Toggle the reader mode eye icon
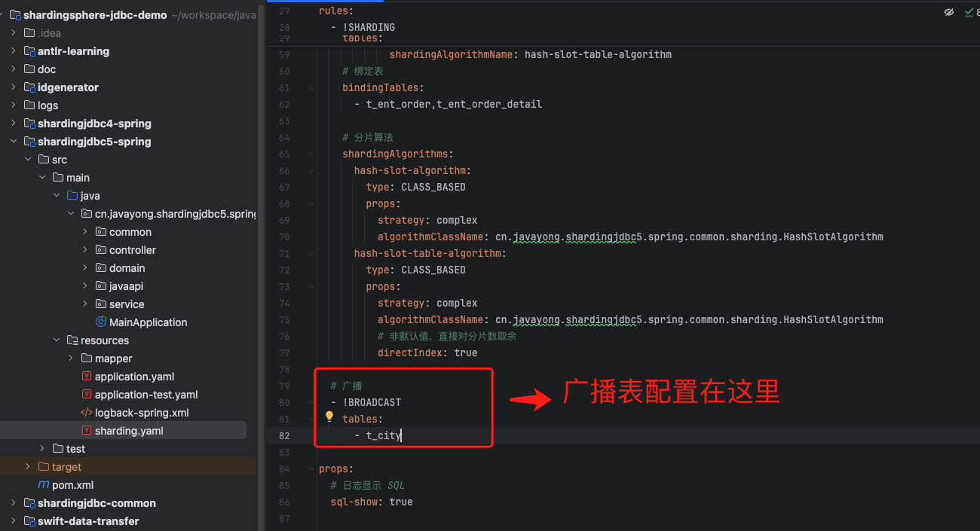Viewport: 980px width, 531px height. (x=948, y=13)
